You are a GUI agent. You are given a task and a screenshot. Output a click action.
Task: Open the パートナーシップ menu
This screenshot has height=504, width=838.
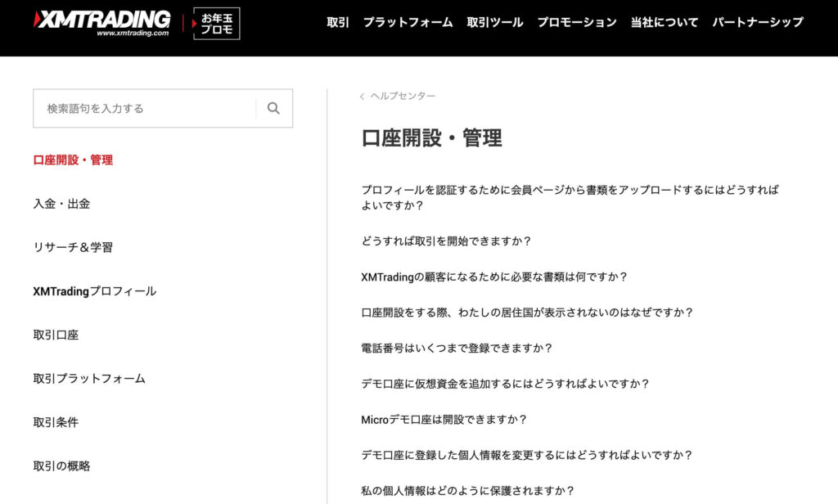coord(758,22)
